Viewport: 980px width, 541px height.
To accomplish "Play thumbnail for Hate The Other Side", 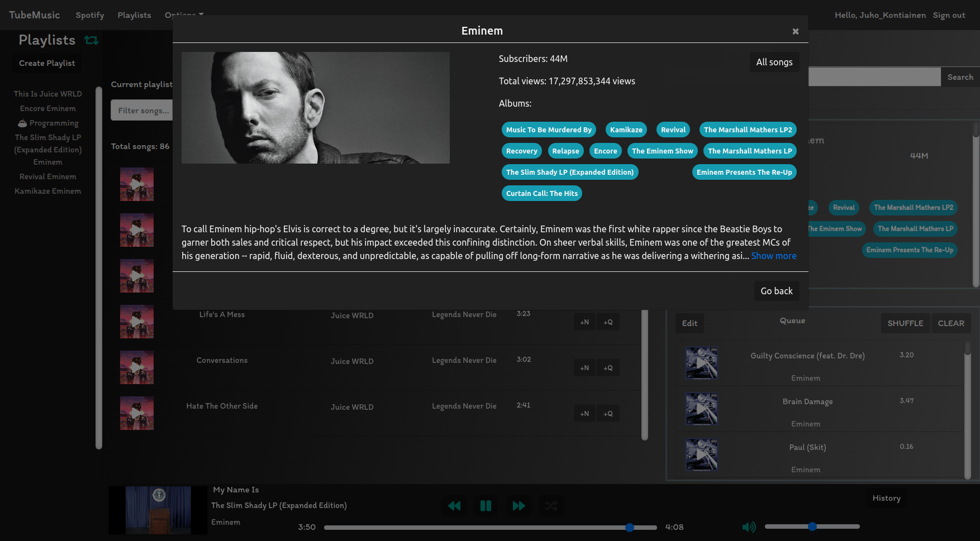I will pyautogui.click(x=137, y=413).
